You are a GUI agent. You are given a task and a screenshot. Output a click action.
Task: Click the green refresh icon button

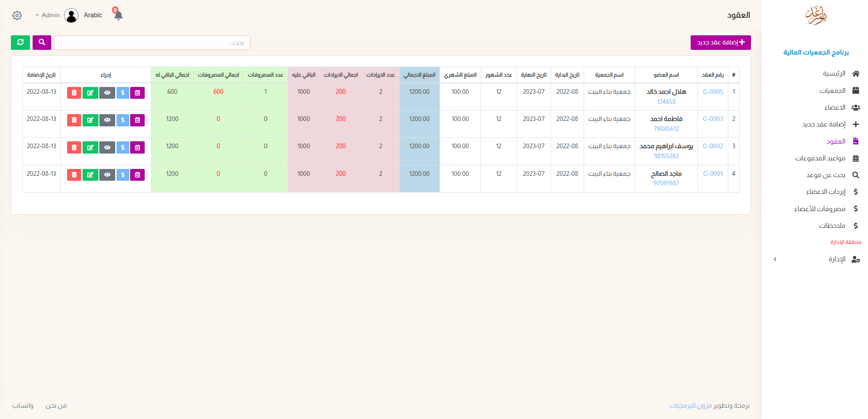20,43
